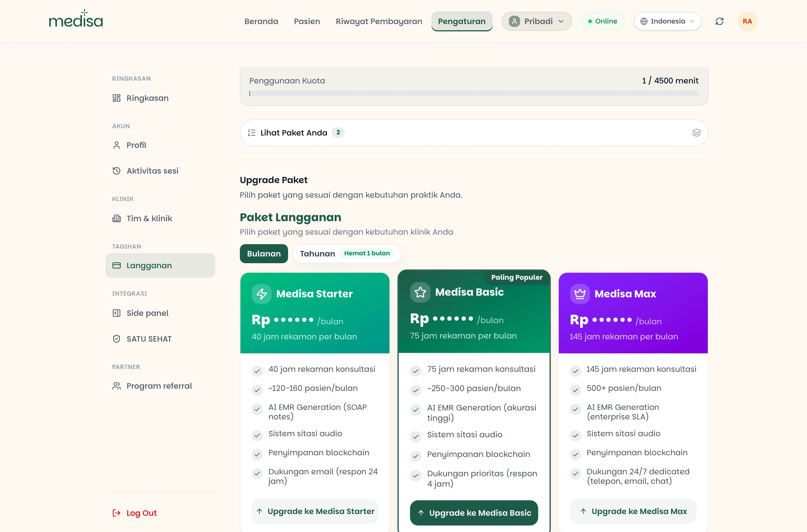807x532 pixels.
Task: Click the check icon beside ~250-300 pasien/bulan
Action: tap(416, 390)
